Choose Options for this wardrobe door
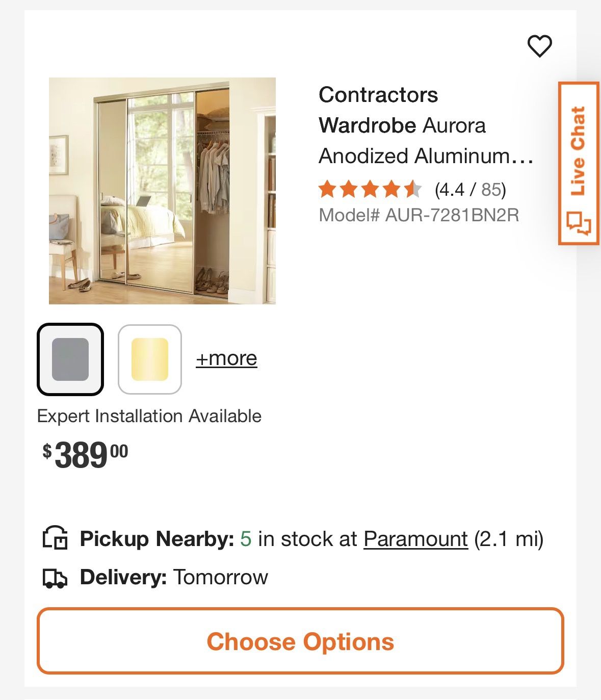The image size is (601, 700). (x=300, y=643)
